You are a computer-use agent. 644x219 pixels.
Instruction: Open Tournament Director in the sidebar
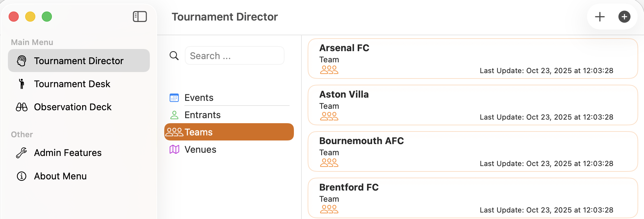[79, 61]
